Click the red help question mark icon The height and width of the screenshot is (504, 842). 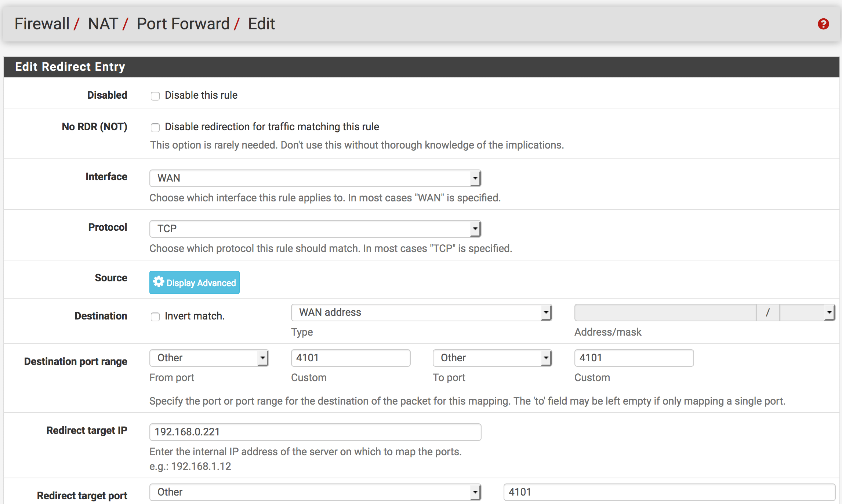823,24
